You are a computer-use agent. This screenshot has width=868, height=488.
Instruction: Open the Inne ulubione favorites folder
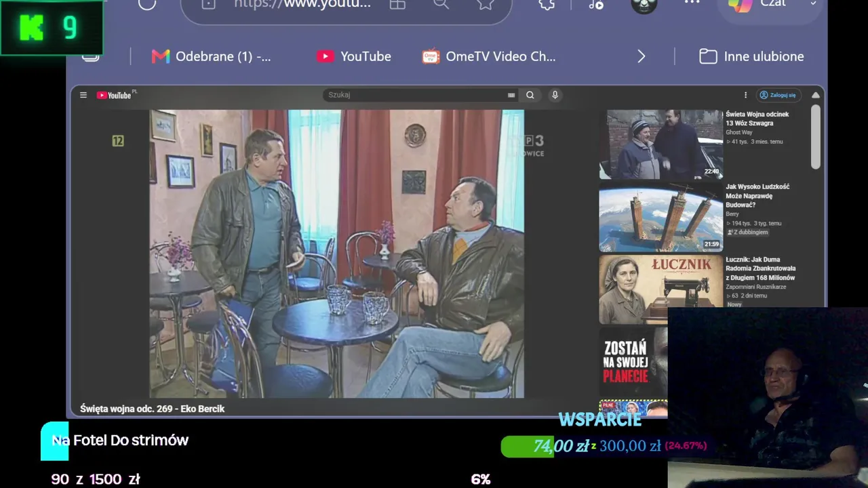point(751,56)
